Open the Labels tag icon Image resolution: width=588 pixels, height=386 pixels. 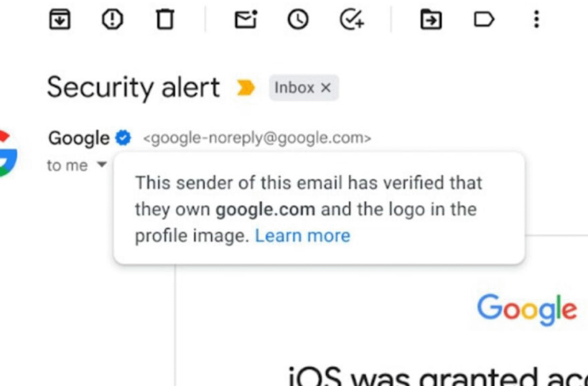pyautogui.click(x=484, y=19)
